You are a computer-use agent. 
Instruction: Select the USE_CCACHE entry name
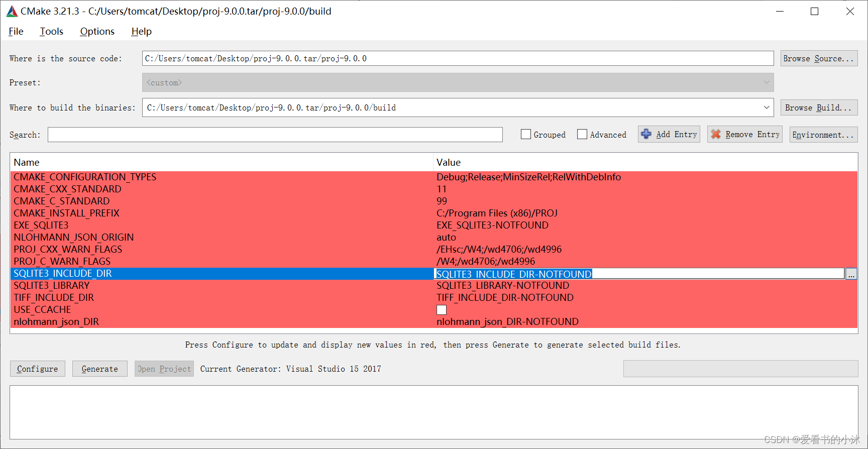click(42, 309)
